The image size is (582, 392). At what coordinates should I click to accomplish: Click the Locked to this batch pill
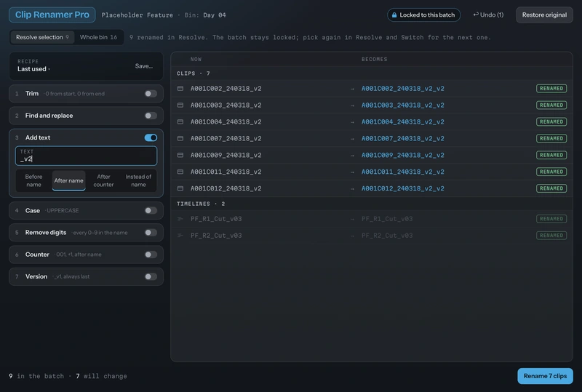pos(423,15)
